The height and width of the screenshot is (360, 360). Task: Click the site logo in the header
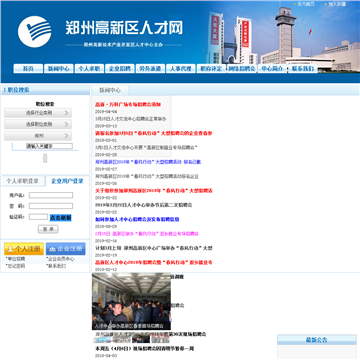tap(34, 32)
